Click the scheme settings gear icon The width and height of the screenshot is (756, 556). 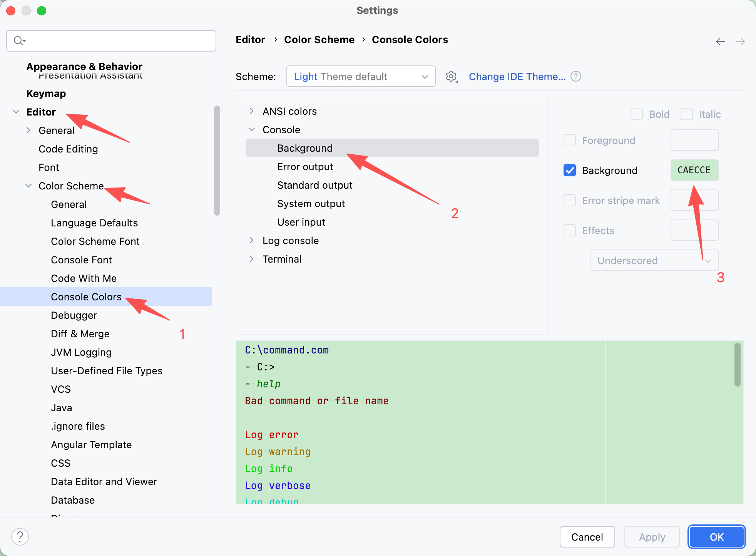(x=452, y=77)
